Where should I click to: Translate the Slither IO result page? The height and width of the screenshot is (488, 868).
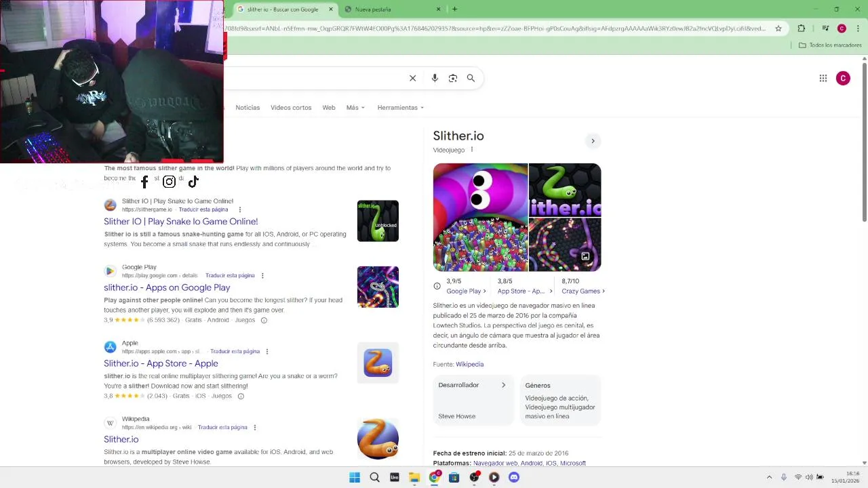pyautogui.click(x=203, y=209)
